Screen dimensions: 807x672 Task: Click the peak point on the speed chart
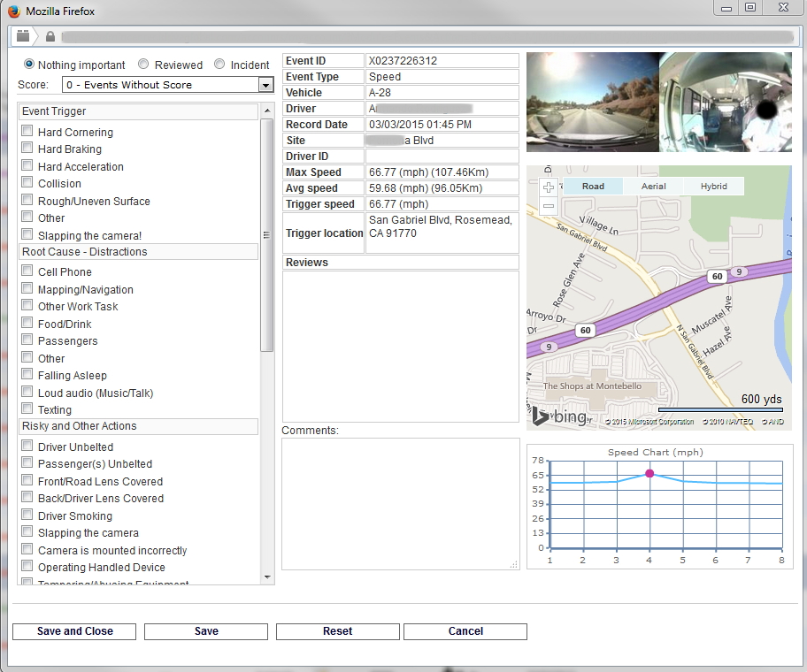tap(649, 474)
